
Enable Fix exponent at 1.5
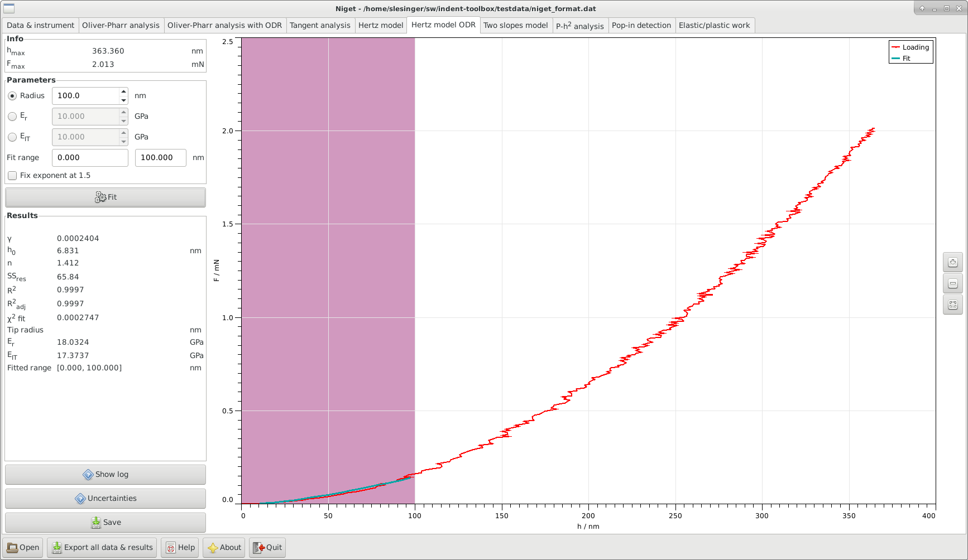12,176
